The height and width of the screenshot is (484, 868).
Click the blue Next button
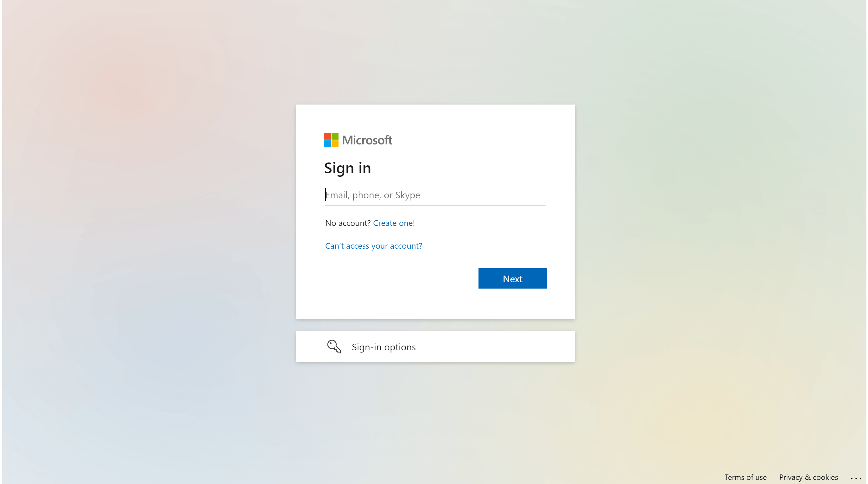(x=512, y=278)
